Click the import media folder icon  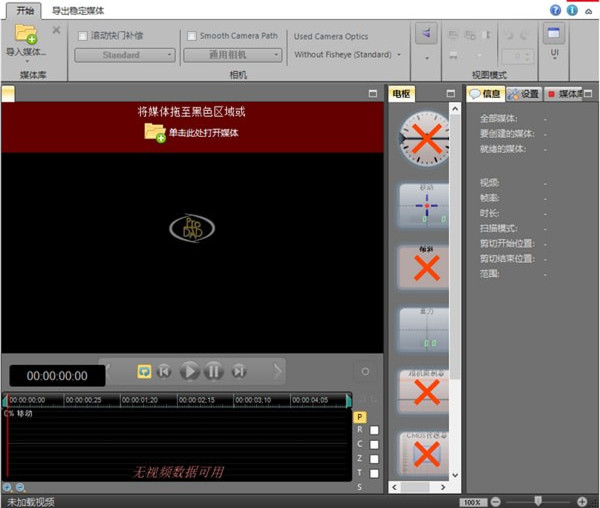[x=25, y=35]
